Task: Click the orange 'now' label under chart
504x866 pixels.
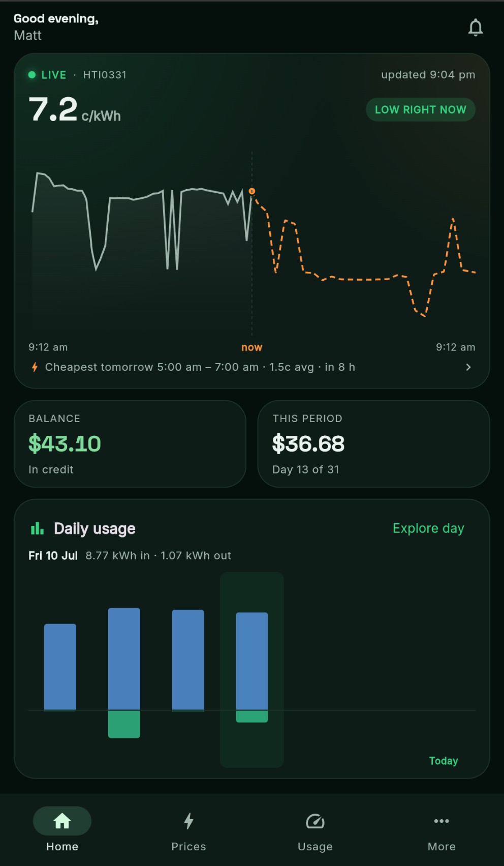Action: click(x=252, y=347)
